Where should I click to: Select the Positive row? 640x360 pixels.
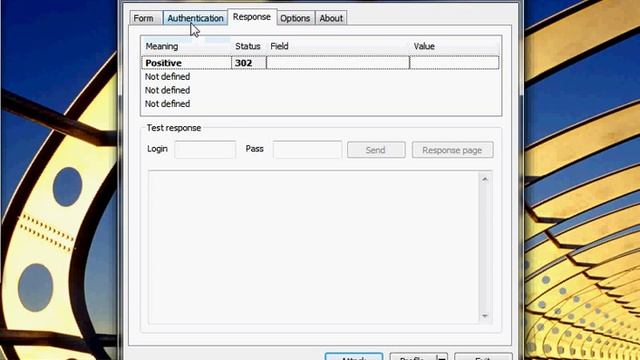pos(320,63)
